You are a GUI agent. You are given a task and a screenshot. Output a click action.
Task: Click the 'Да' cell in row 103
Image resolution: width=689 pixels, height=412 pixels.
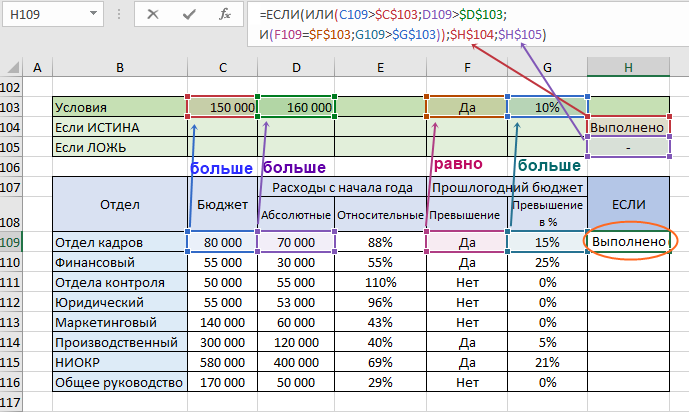[467, 107]
